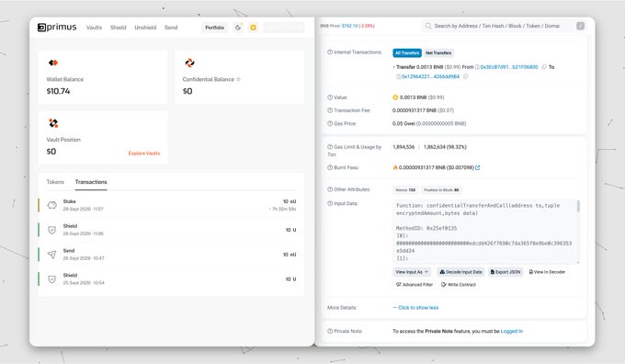Image resolution: width=625 pixels, height=364 pixels.
Task: Select the All Transfers toggle
Action: (407, 52)
